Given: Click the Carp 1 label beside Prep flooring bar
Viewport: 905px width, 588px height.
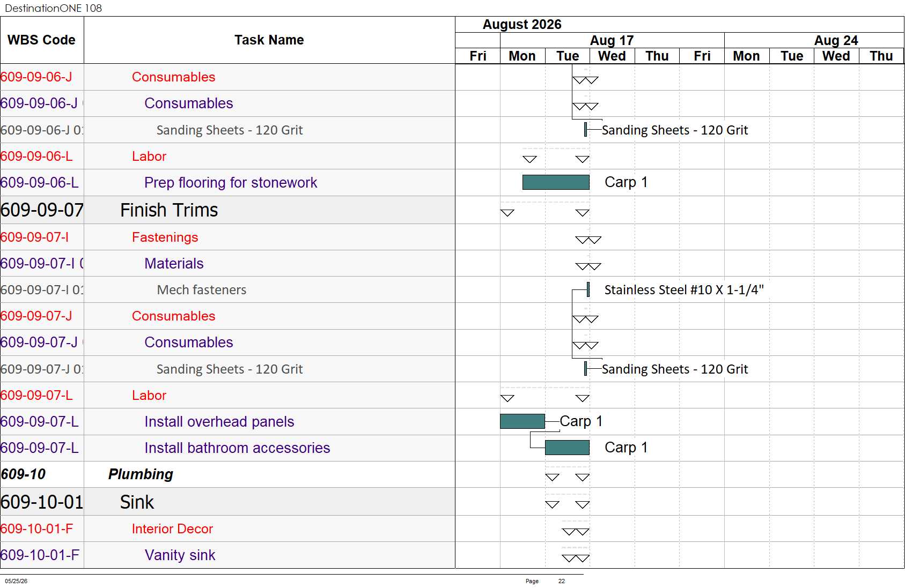Looking at the screenshot, I should [x=626, y=182].
